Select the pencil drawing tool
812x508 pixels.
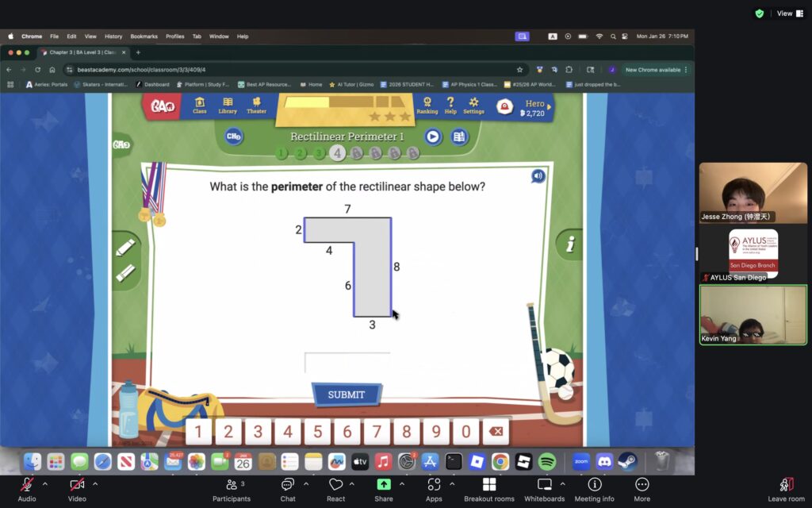(x=125, y=248)
